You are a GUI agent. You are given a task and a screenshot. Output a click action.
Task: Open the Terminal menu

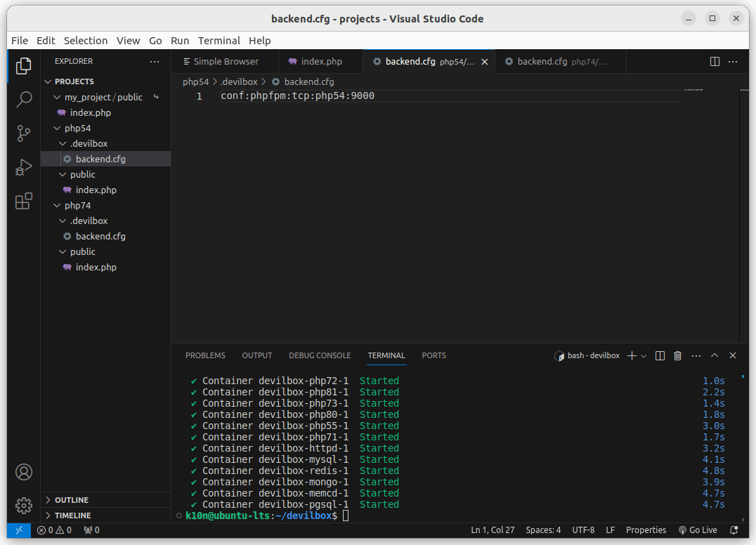click(219, 41)
